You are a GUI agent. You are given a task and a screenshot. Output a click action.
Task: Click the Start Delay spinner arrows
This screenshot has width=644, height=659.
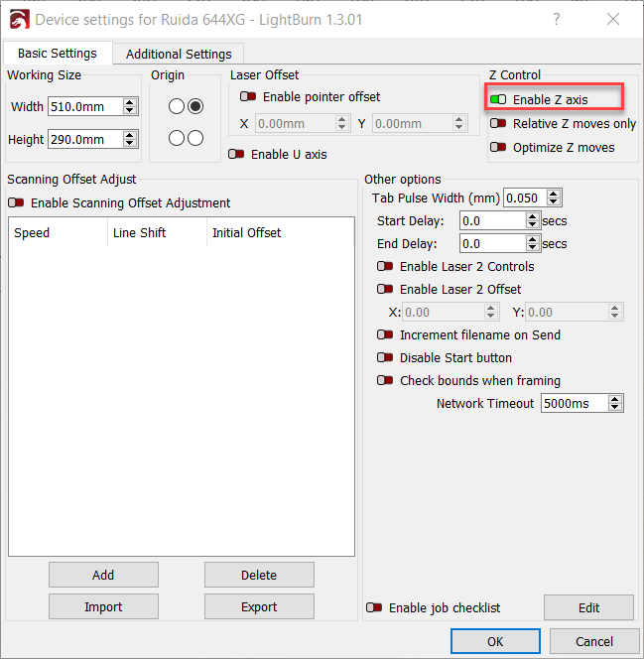point(533,221)
